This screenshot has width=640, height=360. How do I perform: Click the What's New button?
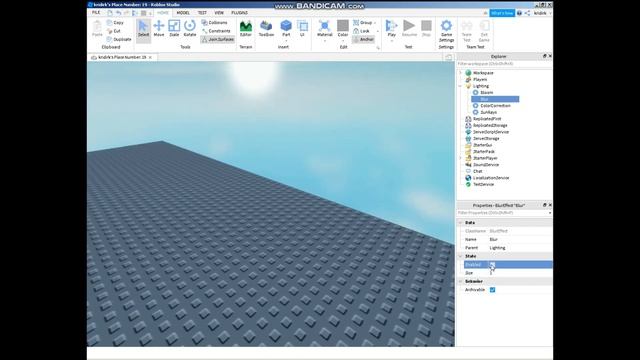coord(502,13)
